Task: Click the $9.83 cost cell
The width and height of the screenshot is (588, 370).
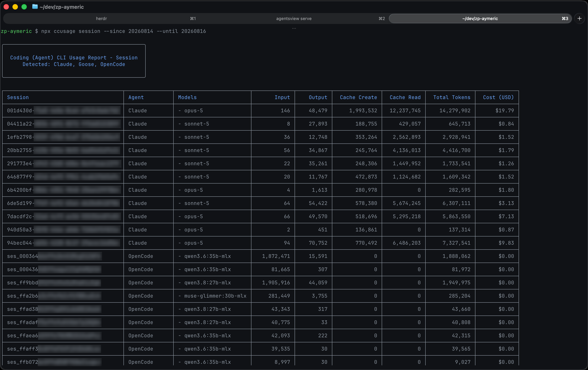Action: click(x=506, y=243)
